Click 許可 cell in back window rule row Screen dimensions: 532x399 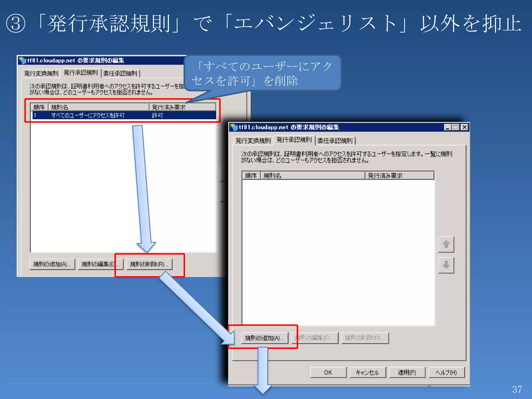click(158, 115)
